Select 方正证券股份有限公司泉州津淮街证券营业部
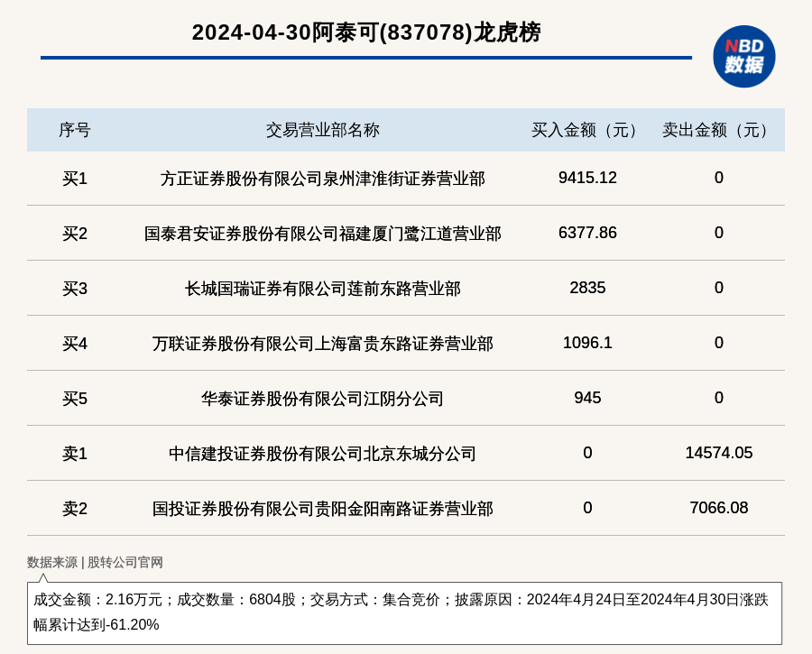812x654 pixels. coord(323,179)
